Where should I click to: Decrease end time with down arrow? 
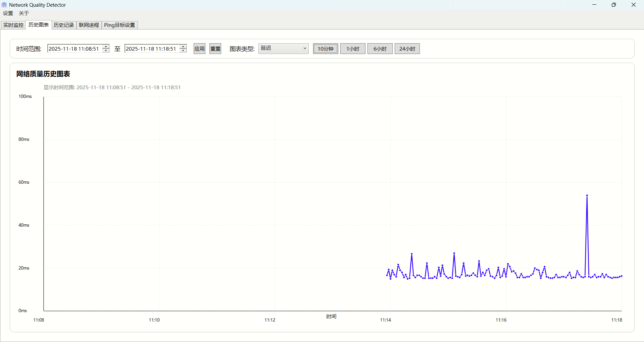(183, 51)
